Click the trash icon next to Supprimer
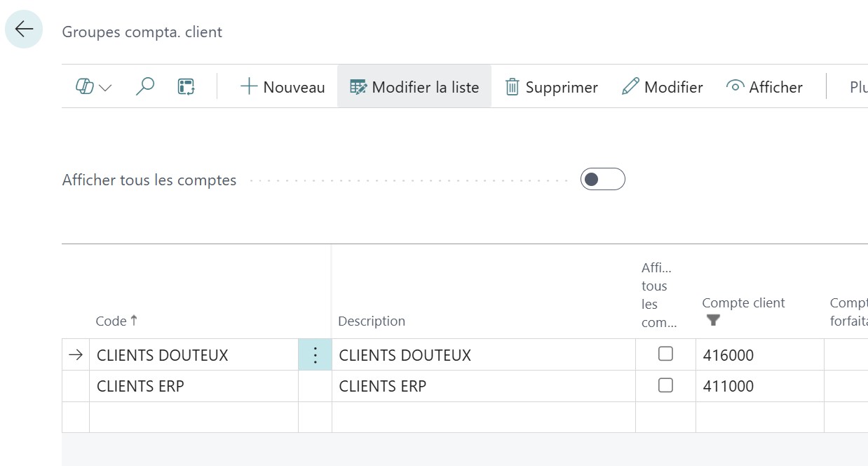Image resolution: width=868 pixels, height=466 pixels. 513,86
